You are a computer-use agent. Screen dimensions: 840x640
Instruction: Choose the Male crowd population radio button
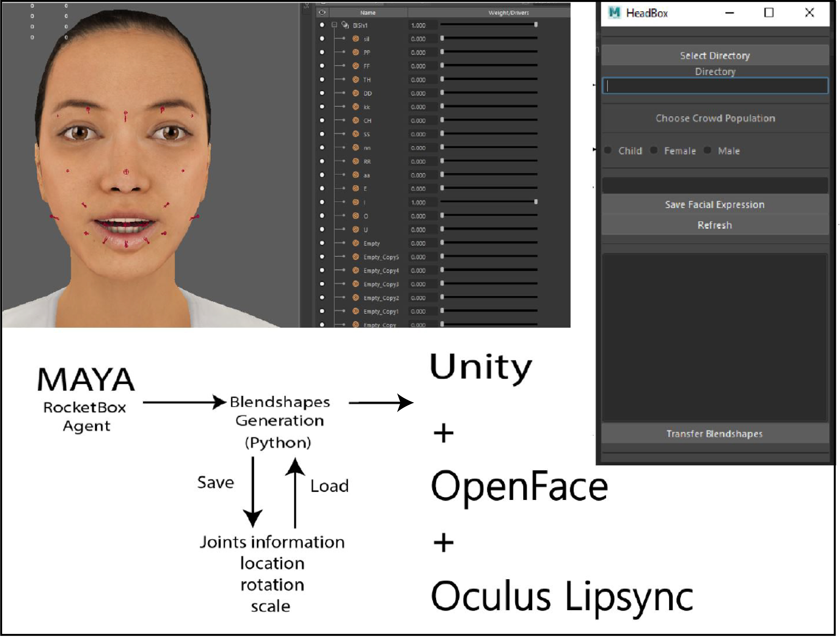point(708,150)
